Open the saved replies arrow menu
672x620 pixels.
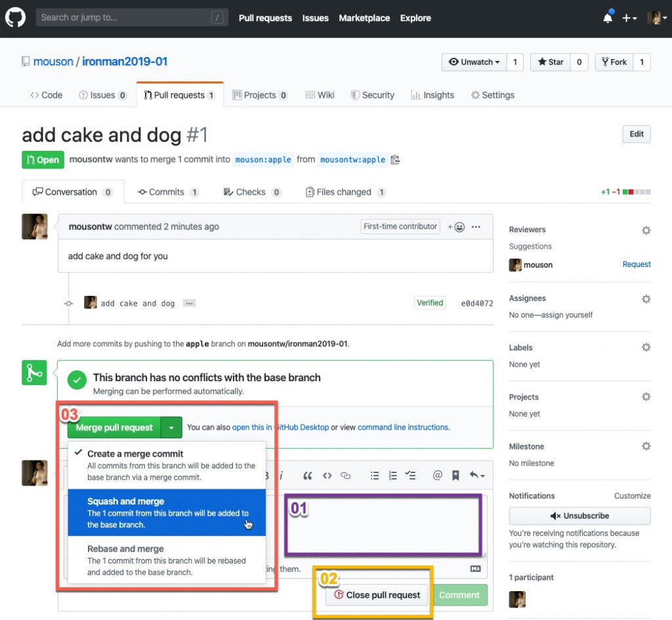point(477,476)
